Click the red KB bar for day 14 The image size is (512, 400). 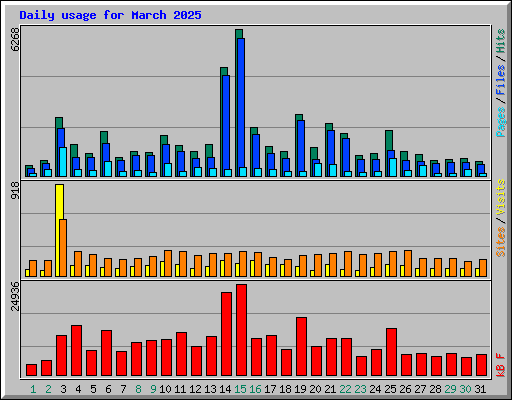coord(226,334)
